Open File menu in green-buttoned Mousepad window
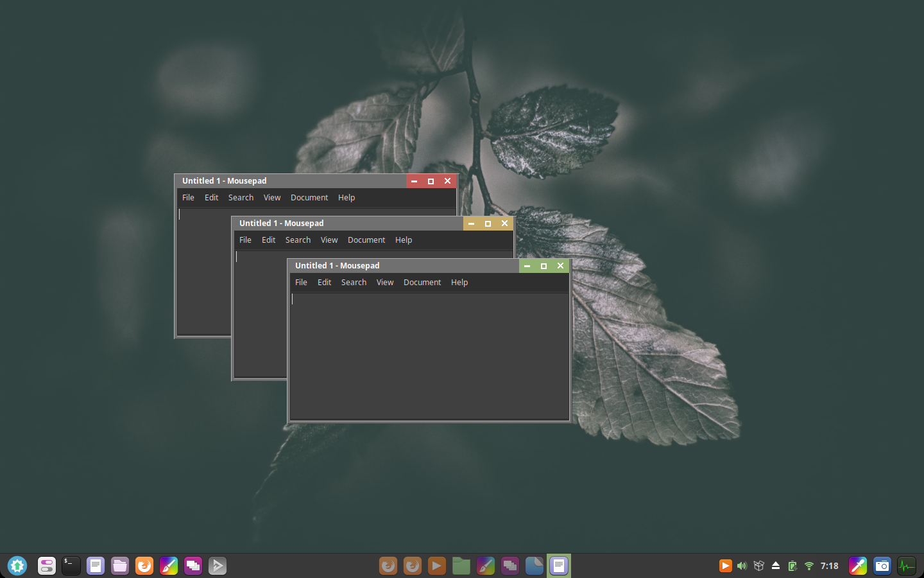Image resolution: width=924 pixels, height=578 pixels. (301, 283)
